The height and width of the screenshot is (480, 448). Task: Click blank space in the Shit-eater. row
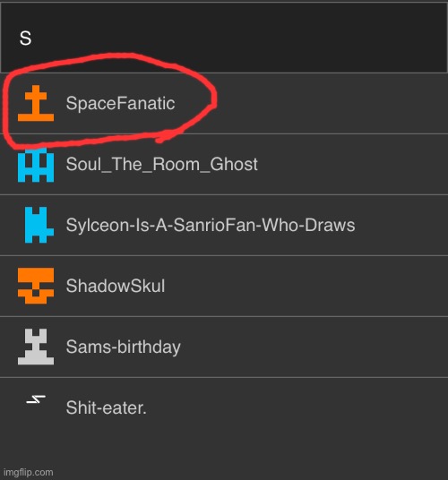pyautogui.click(x=297, y=407)
